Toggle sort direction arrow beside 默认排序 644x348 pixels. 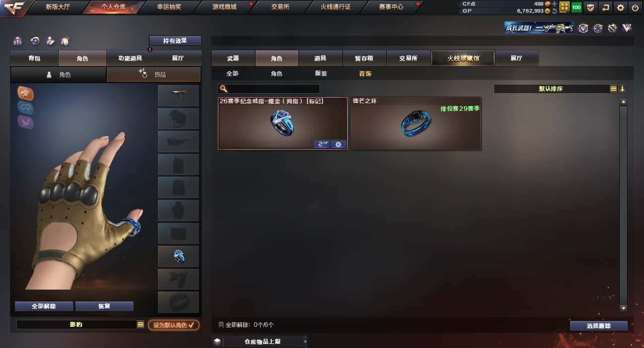coord(622,89)
